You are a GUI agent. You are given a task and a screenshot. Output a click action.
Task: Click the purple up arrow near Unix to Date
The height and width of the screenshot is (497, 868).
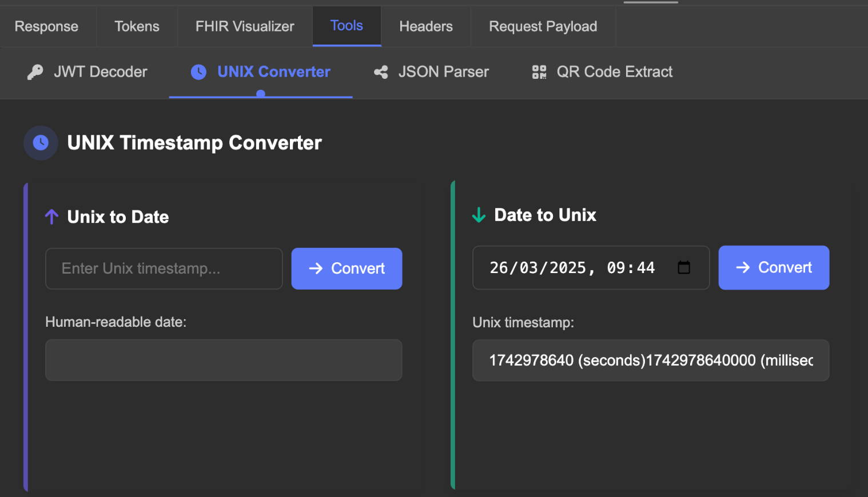click(51, 216)
